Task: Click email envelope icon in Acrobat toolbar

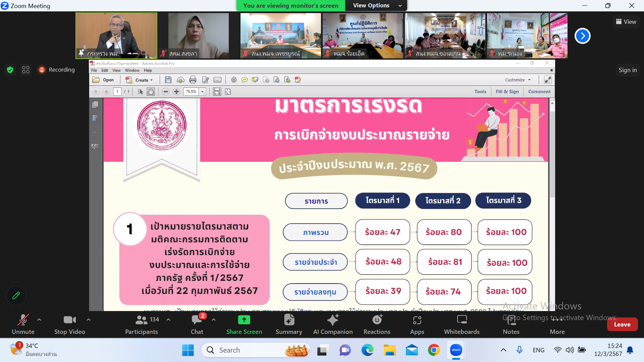Action: coord(217,80)
